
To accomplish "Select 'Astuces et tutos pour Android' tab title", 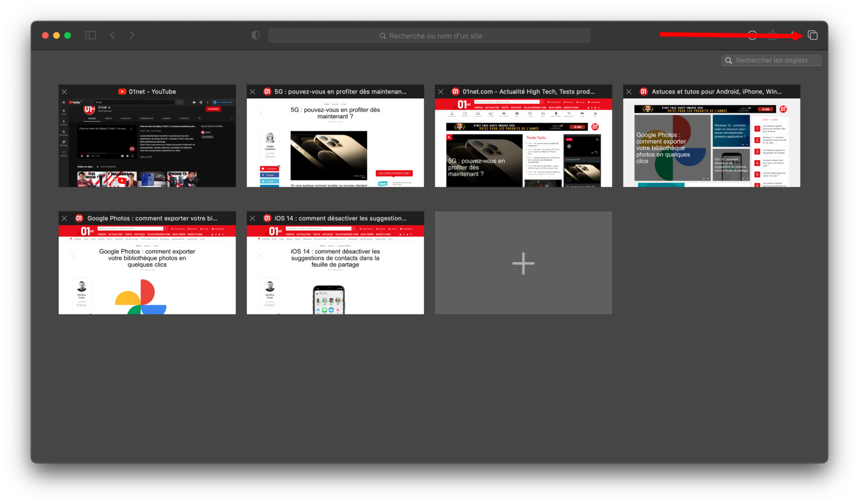I will tap(717, 92).
